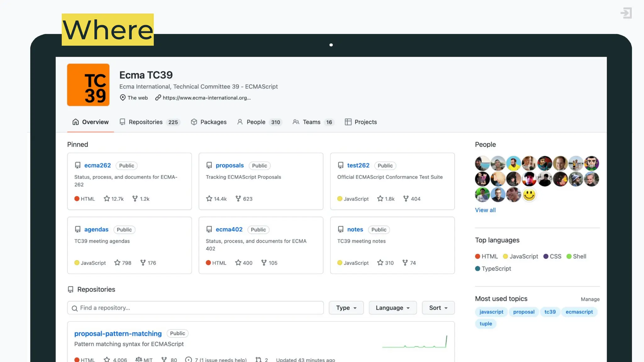
Task: Open the Sort dropdown
Action: pos(438,308)
